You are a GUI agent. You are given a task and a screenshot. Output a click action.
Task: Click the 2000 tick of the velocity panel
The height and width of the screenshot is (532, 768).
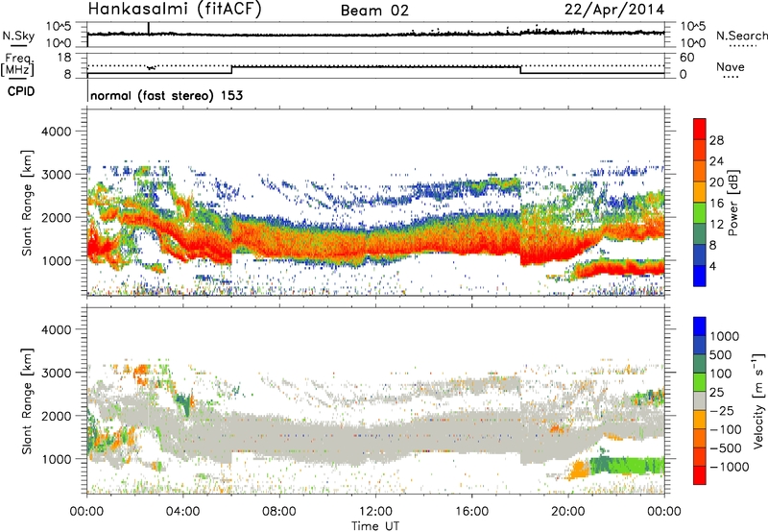coord(57,416)
